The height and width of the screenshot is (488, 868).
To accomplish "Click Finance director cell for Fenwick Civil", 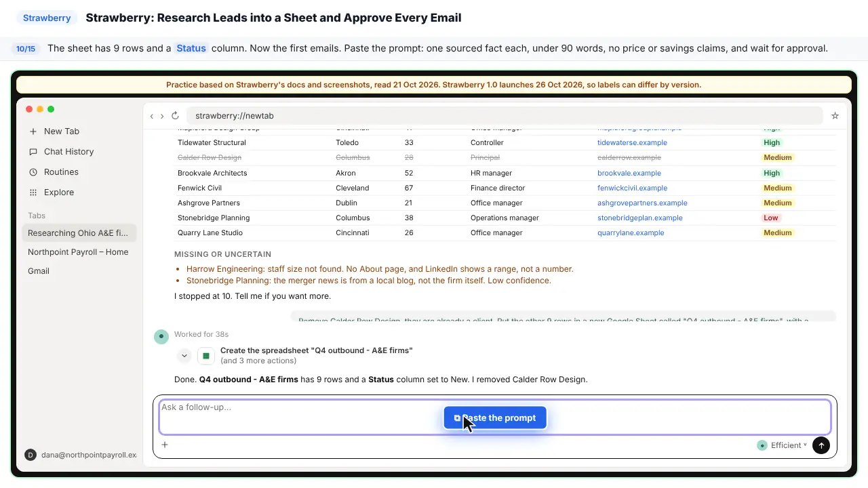I will tap(499, 188).
